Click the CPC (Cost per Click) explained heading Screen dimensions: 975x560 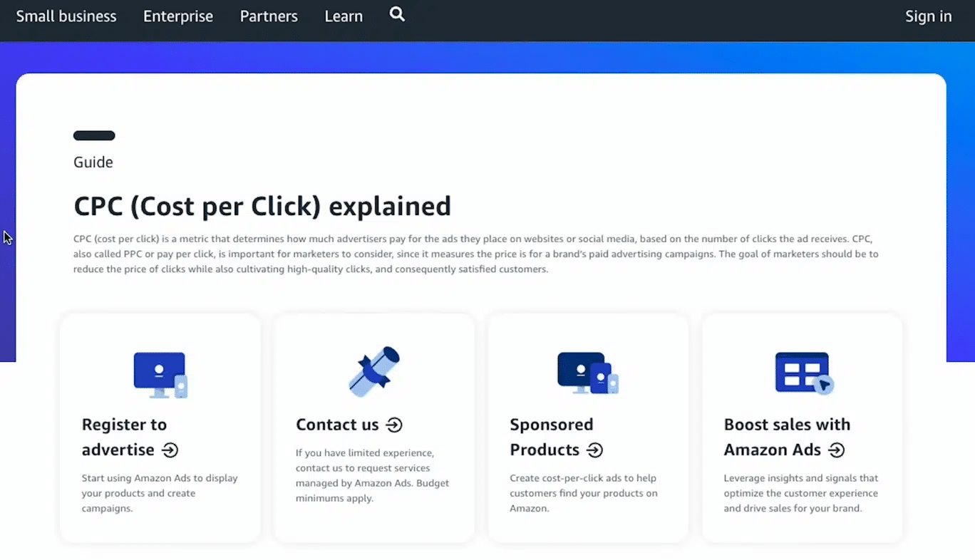[x=262, y=206]
